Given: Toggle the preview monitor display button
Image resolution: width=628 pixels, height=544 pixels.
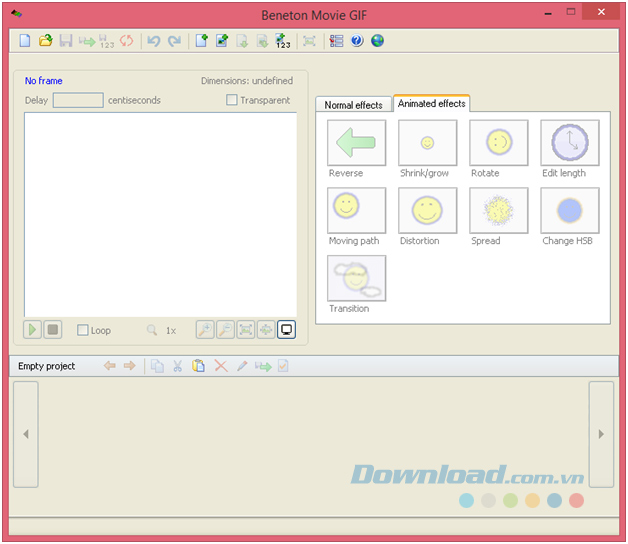Looking at the screenshot, I should click(287, 329).
